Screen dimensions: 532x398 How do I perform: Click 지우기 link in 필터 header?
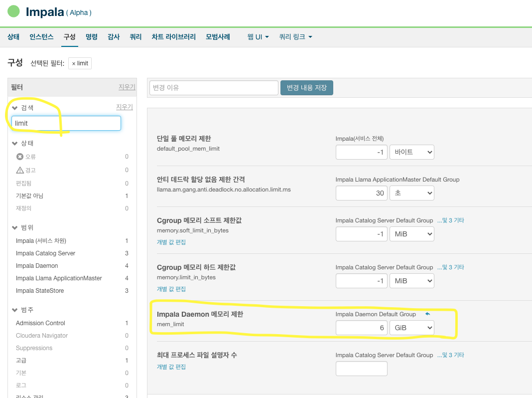pos(127,87)
